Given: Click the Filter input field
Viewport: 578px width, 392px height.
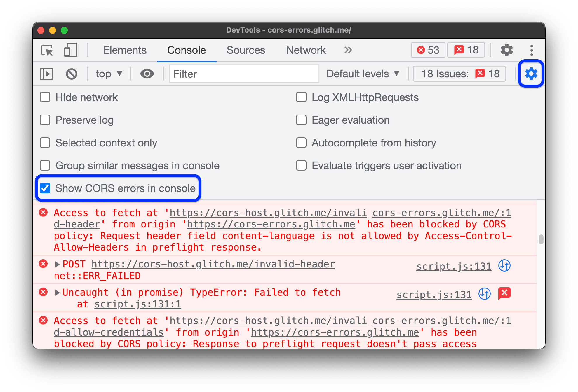Looking at the screenshot, I should click(x=243, y=73).
